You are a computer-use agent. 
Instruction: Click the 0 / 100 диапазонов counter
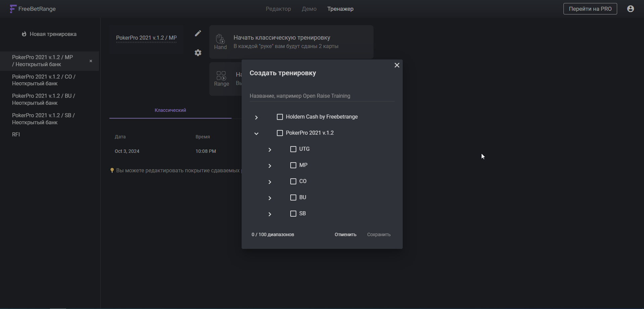(273, 234)
